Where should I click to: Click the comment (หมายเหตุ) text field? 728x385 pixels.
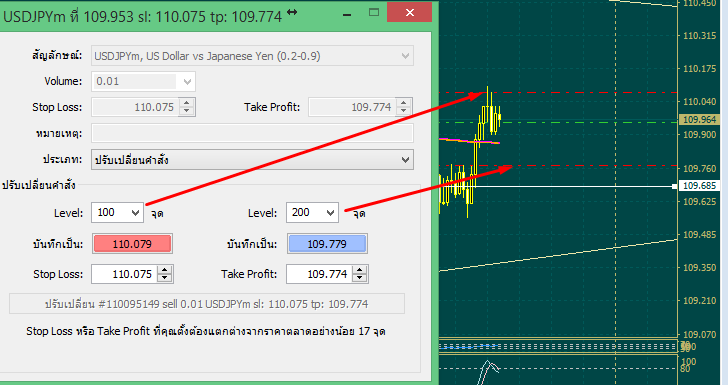252,133
